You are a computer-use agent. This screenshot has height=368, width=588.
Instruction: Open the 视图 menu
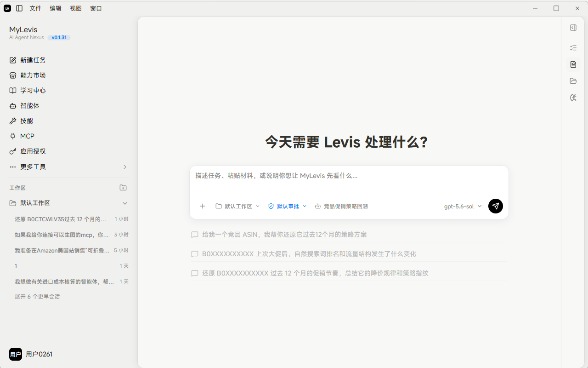tap(76, 8)
